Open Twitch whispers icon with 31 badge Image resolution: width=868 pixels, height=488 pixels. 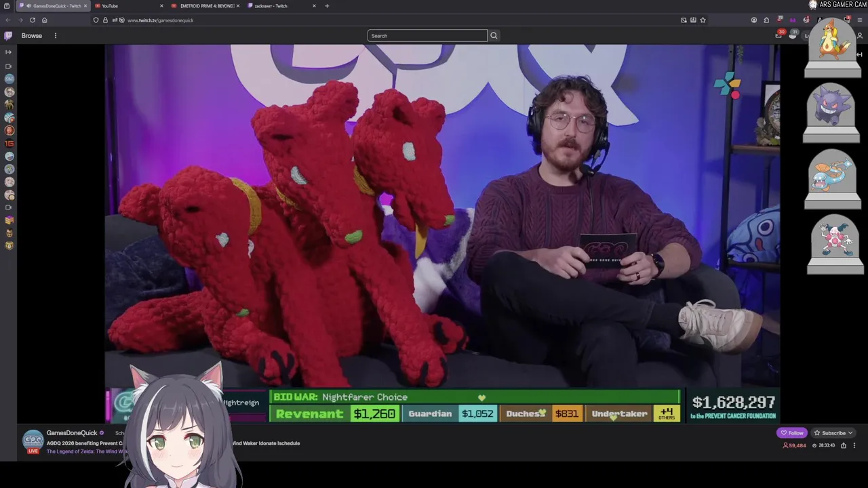point(792,35)
